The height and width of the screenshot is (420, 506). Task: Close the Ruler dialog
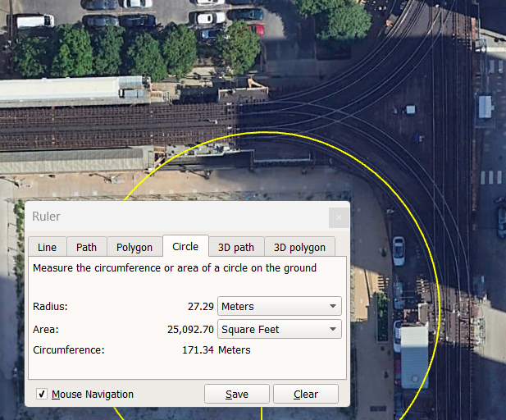(x=339, y=217)
